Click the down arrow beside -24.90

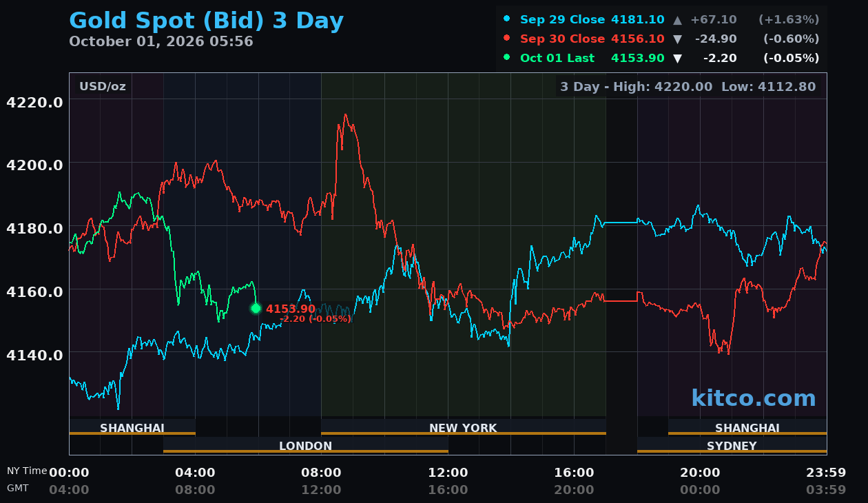click(677, 39)
